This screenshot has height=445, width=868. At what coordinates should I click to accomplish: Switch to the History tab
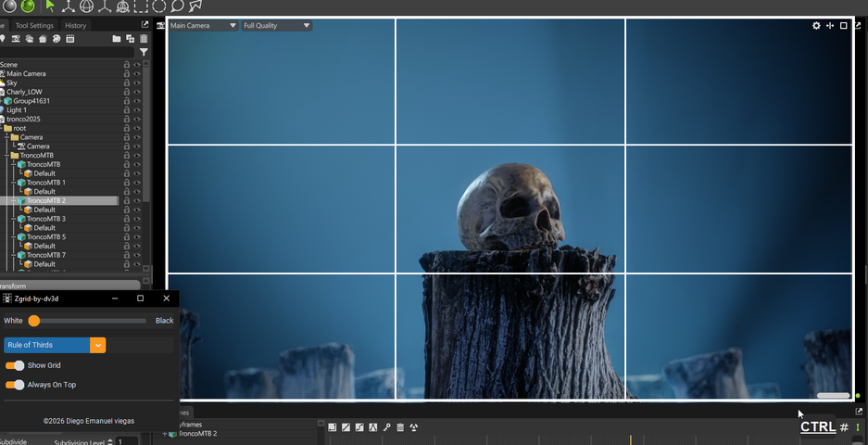coord(75,26)
